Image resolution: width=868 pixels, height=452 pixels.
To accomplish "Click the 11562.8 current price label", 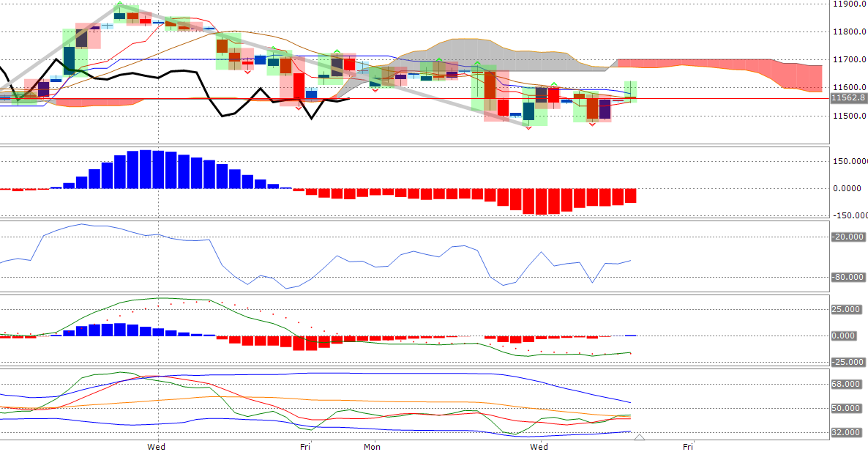I will [848, 97].
